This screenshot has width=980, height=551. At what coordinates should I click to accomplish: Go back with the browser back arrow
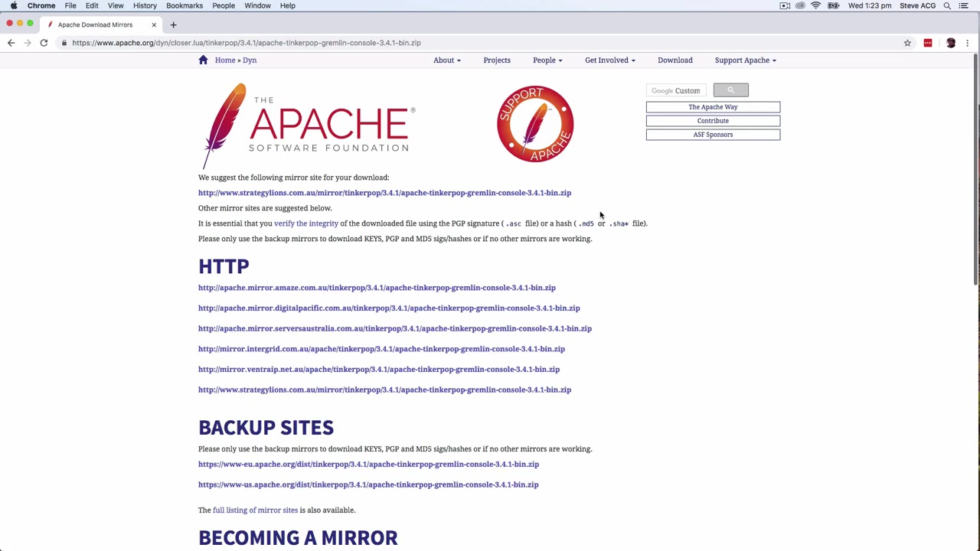coord(11,43)
